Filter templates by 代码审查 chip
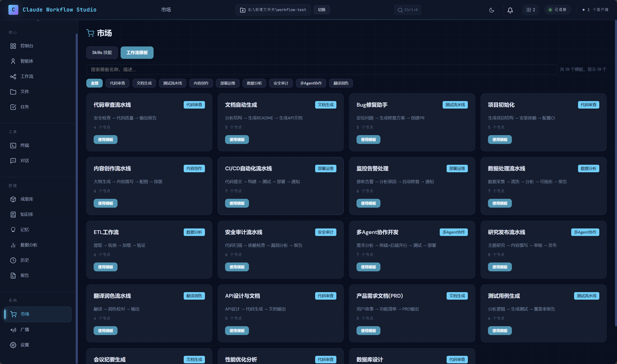The image size is (617, 364). [x=117, y=83]
